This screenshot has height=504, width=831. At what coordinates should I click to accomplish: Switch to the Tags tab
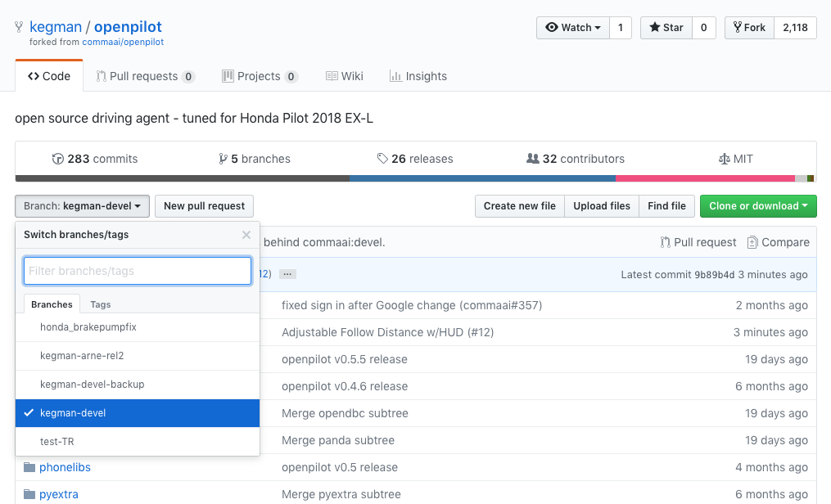(x=101, y=304)
